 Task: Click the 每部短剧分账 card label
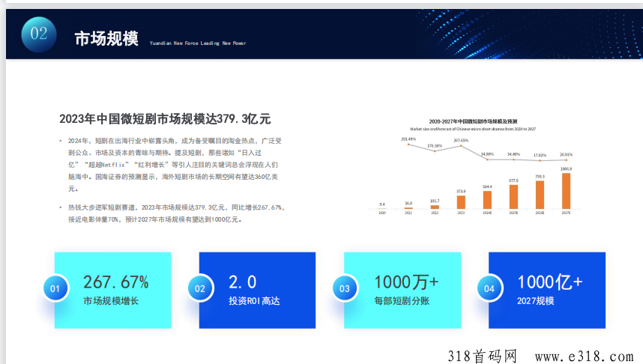click(402, 301)
